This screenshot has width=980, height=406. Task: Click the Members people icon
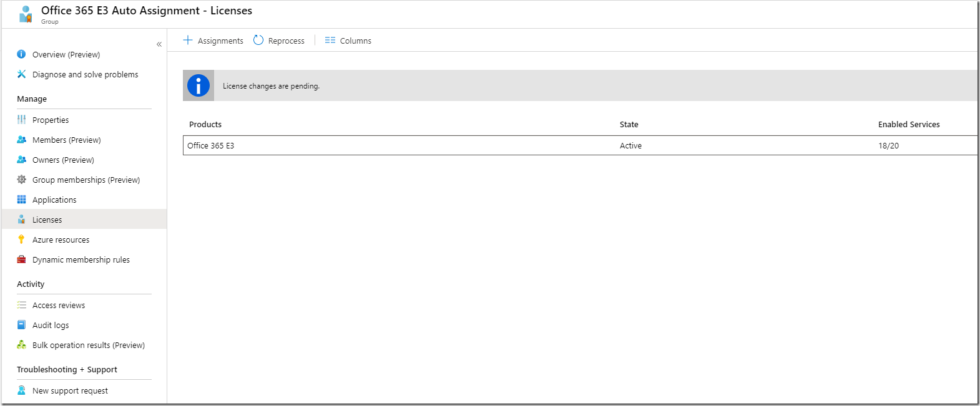tap(21, 140)
